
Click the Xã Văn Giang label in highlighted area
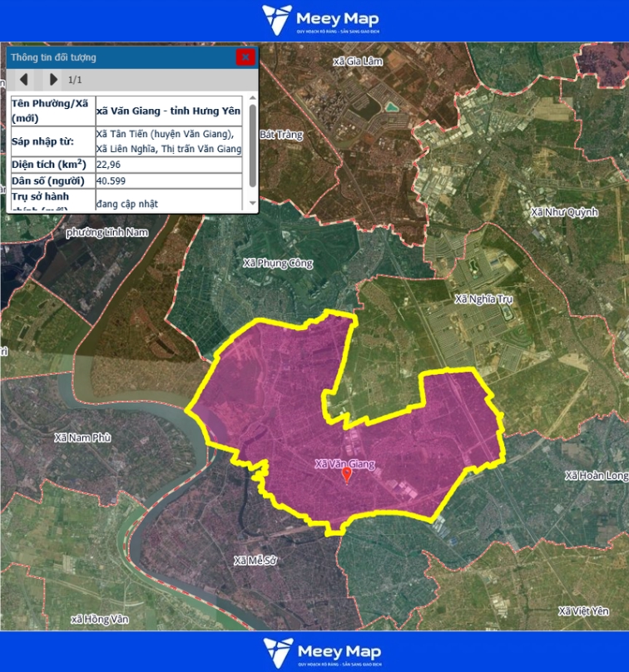(344, 463)
